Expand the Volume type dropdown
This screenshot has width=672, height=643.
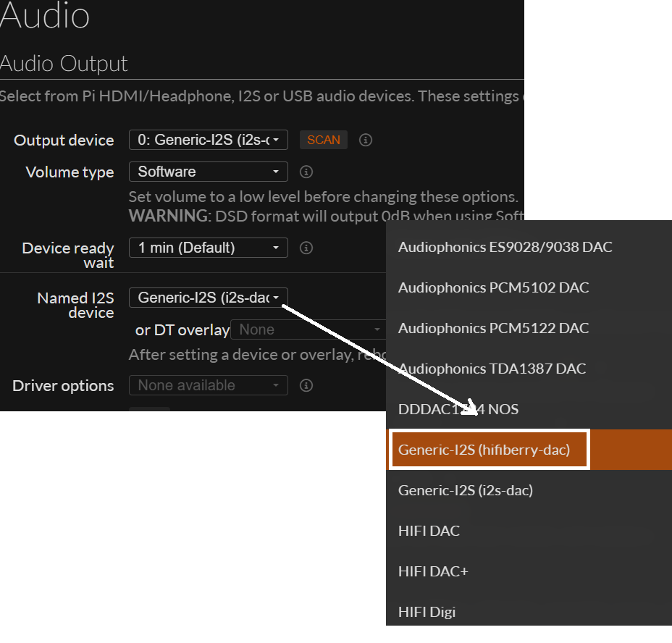click(209, 172)
